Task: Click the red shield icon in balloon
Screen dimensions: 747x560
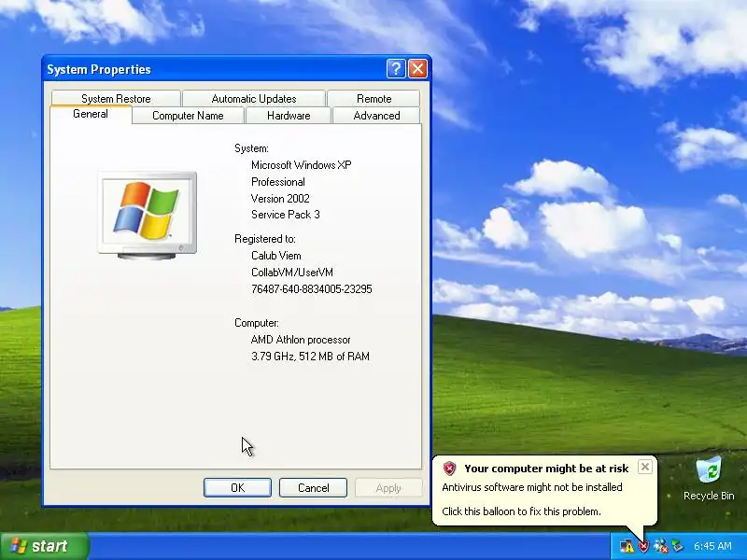Action: point(449,469)
